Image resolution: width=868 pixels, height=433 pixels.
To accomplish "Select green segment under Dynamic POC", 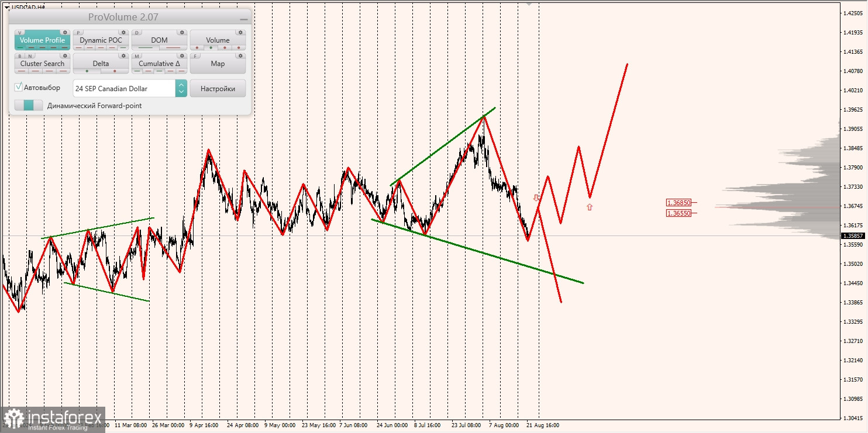I will 123,48.
